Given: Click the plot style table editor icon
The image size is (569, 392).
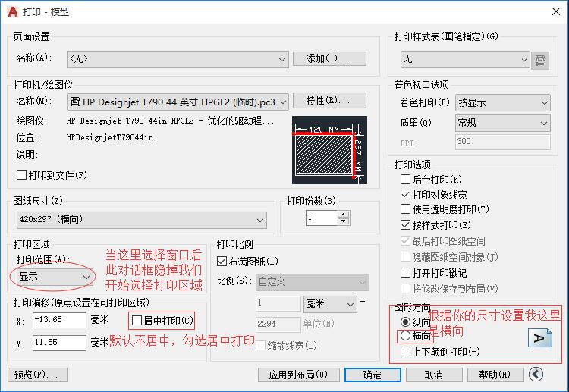Looking at the screenshot, I should (539, 59).
